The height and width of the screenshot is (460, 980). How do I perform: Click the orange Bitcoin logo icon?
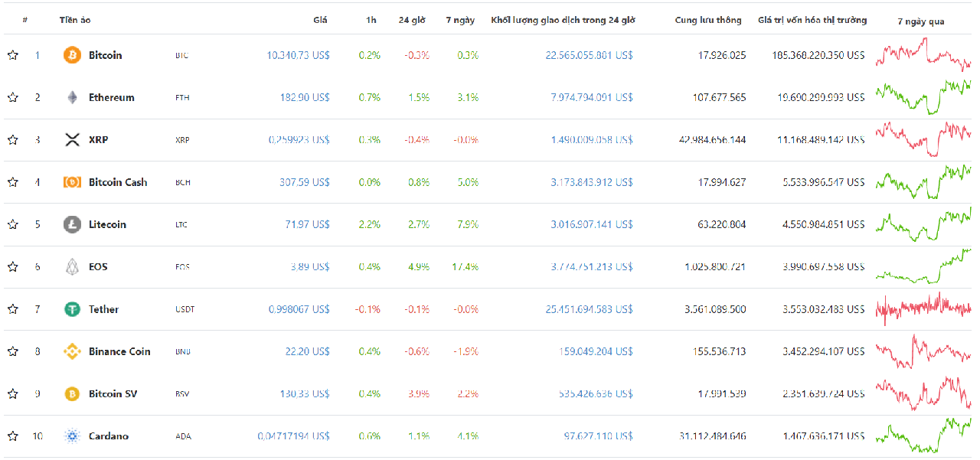72,55
